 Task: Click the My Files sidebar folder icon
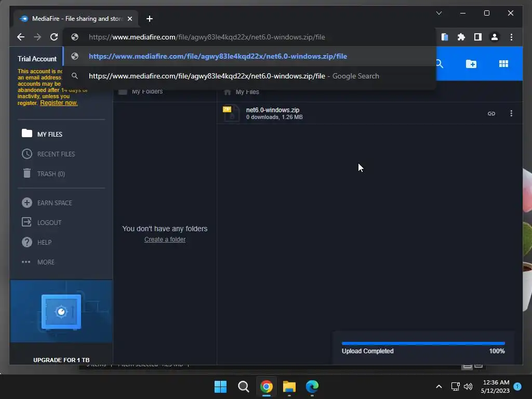point(27,133)
